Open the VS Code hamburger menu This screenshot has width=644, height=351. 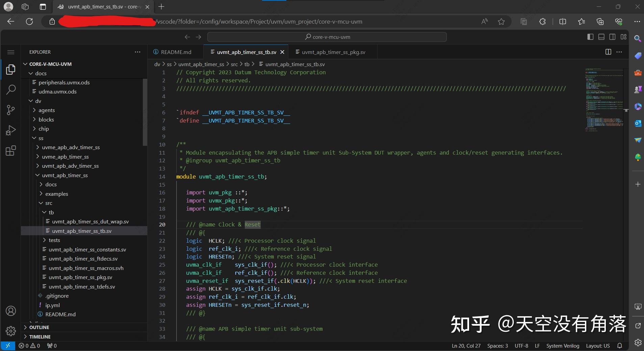pyautogui.click(x=11, y=52)
